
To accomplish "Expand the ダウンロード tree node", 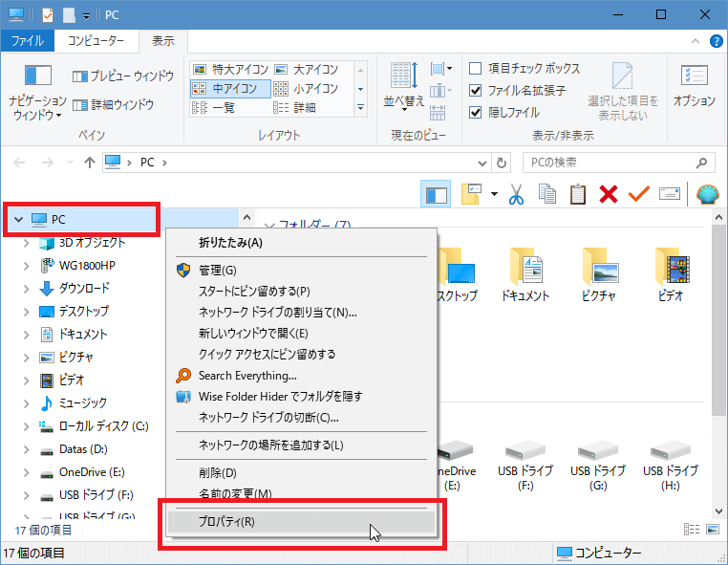I will click(x=26, y=289).
